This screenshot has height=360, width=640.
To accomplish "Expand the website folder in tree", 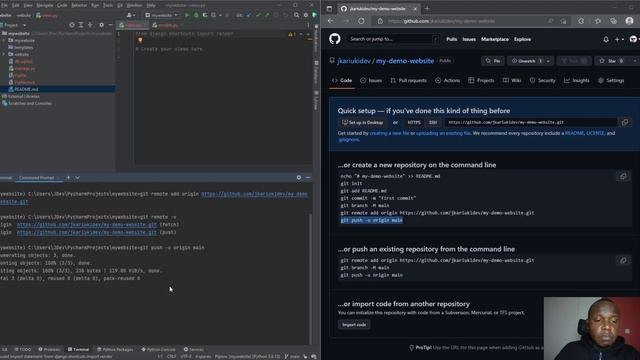I will pyautogui.click(x=4, y=54).
